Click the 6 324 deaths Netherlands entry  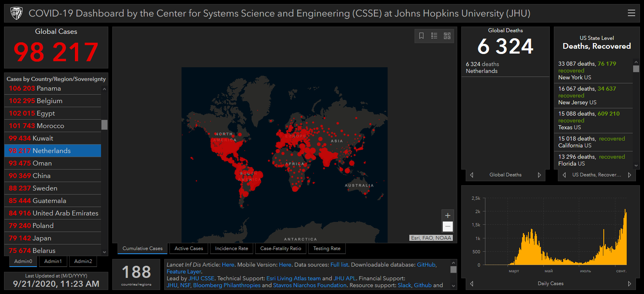505,67
